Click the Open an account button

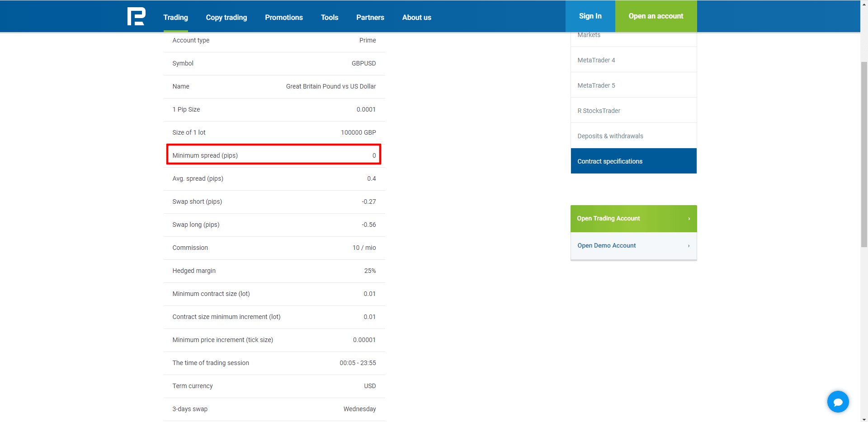coord(656,16)
